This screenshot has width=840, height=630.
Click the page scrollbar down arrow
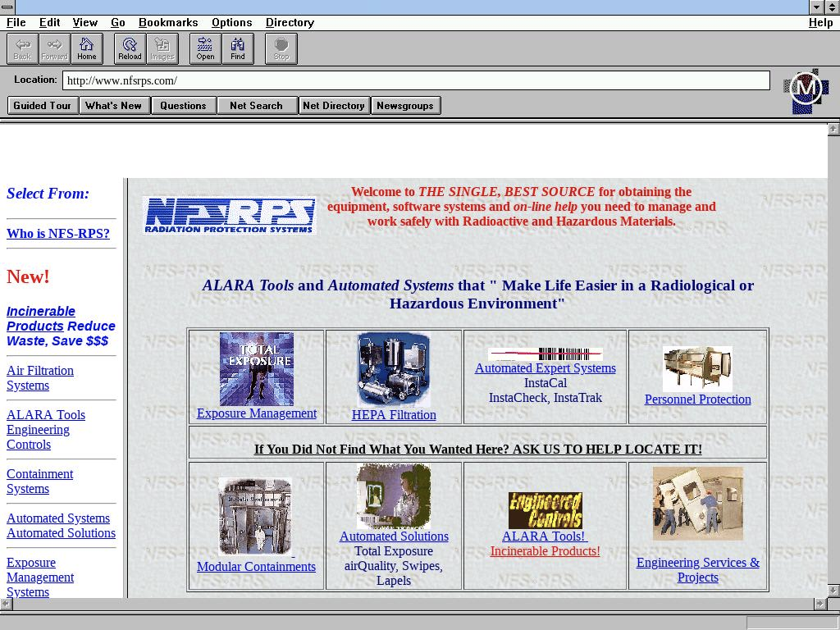[833, 591]
